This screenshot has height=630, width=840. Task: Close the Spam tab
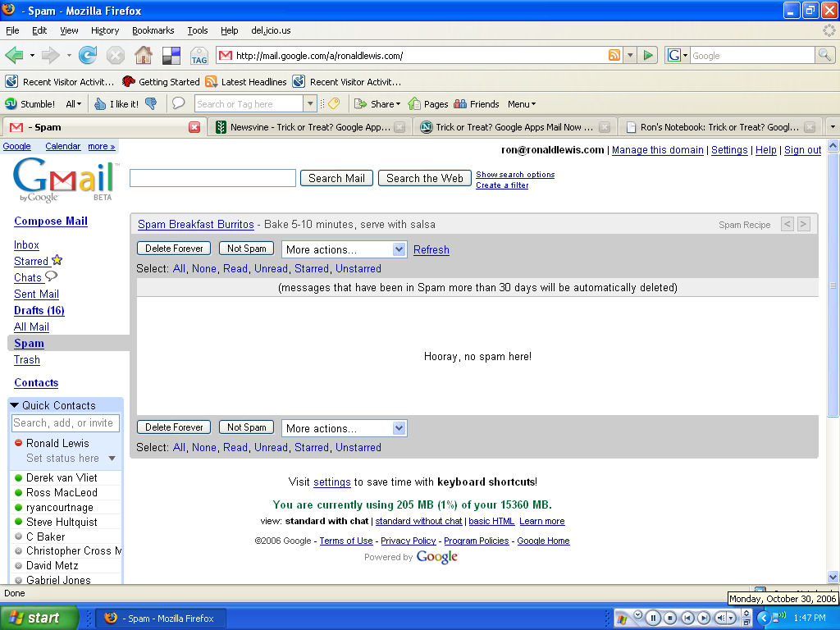[x=194, y=127]
